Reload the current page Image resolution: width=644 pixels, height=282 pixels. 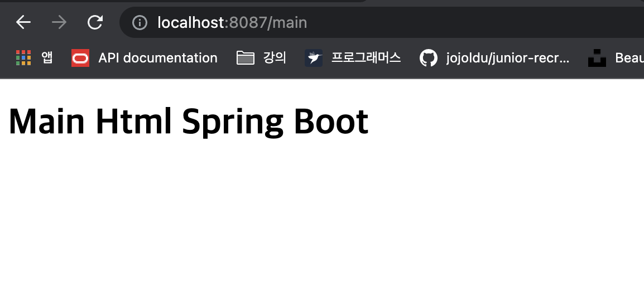pos(95,22)
